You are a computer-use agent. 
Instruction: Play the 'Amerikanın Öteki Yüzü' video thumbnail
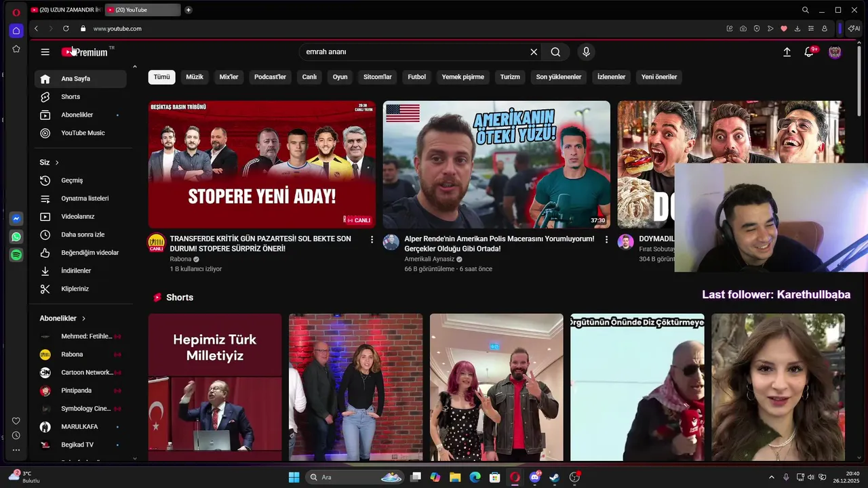(x=496, y=165)
